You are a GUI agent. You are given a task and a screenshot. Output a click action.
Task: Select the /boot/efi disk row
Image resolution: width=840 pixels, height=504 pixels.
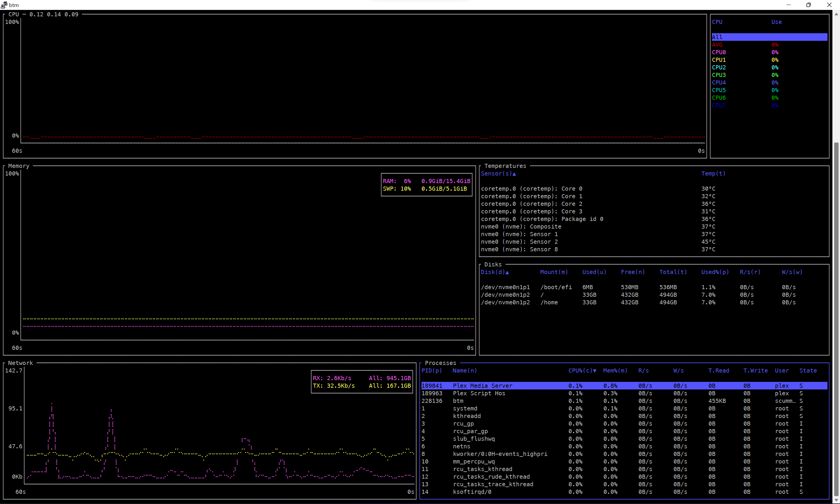tap(654, 287)
